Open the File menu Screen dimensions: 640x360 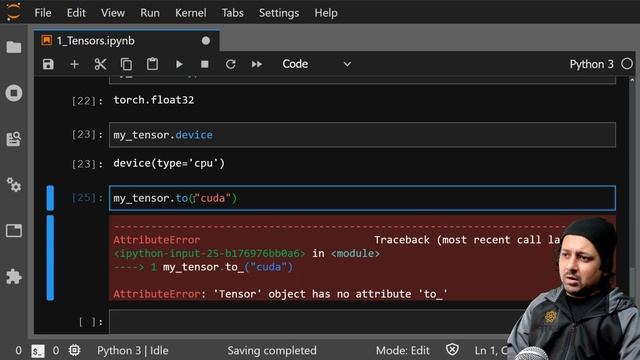point(43,13)
